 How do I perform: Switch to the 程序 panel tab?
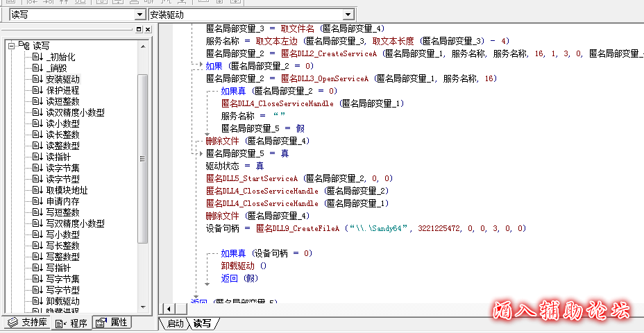click(71, 323)
